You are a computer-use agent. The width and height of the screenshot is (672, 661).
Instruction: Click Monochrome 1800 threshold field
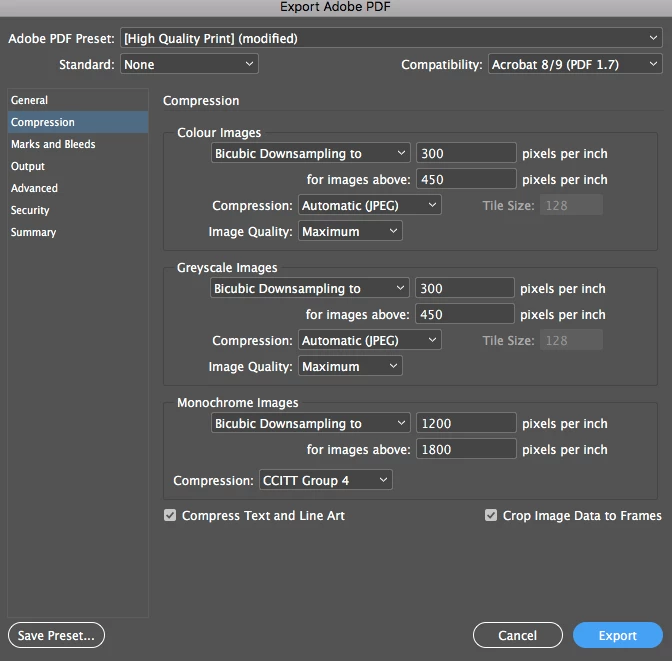tap(466, 449)
